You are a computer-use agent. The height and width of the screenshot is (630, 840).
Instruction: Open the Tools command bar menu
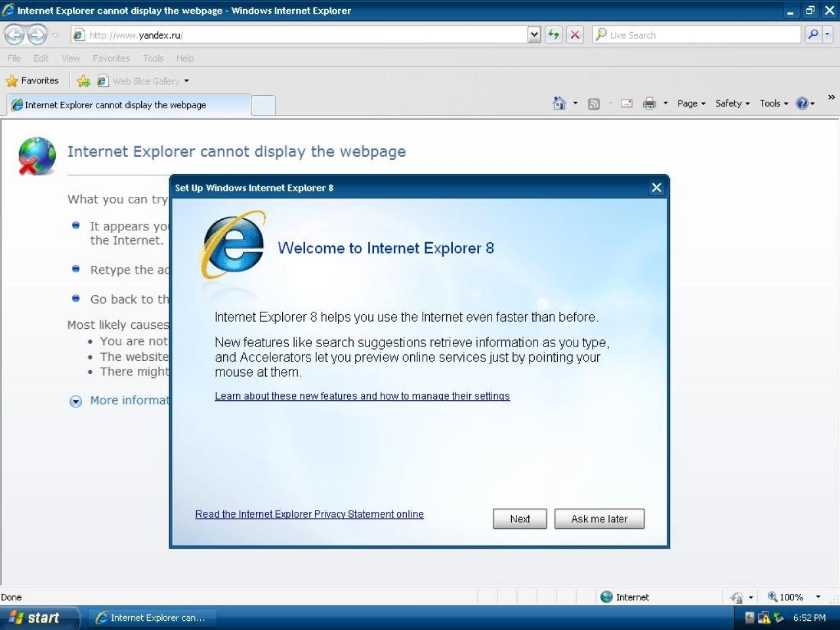(774, 103)
